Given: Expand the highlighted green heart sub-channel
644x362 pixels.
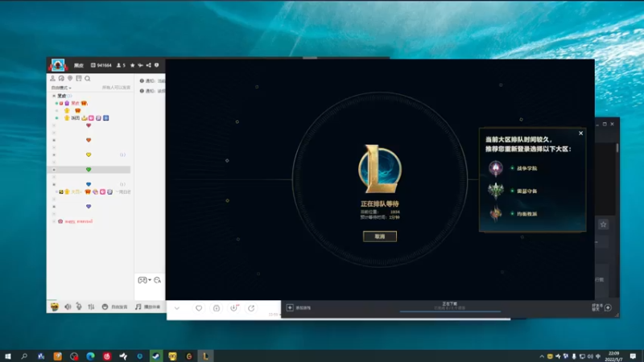Looking at the screenshot, I should (x=54, y=170).
